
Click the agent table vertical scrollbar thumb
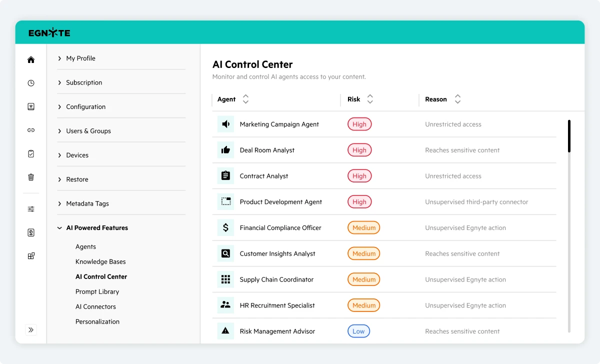[x=569, y=136]
